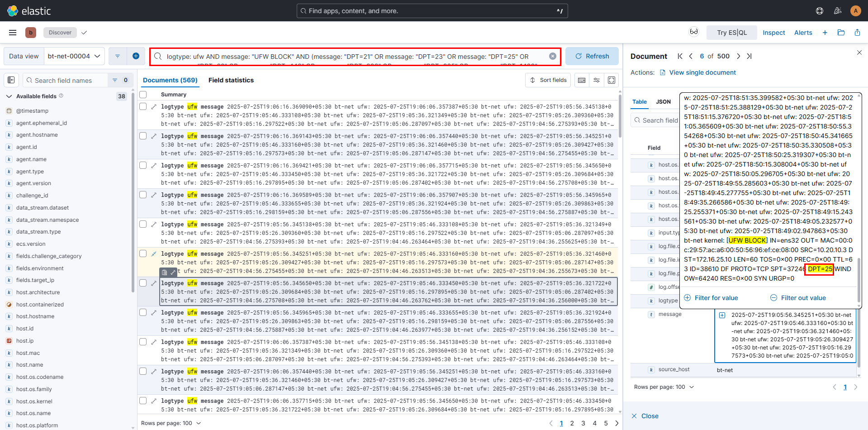The image size is (868, 430).
Task: Open the Alerts menu item
Action: click(803, 33)
